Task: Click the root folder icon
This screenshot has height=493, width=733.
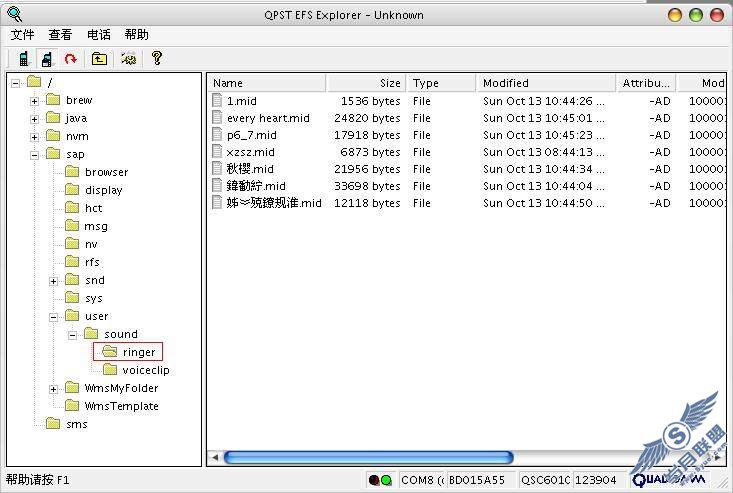Action: 34,82
